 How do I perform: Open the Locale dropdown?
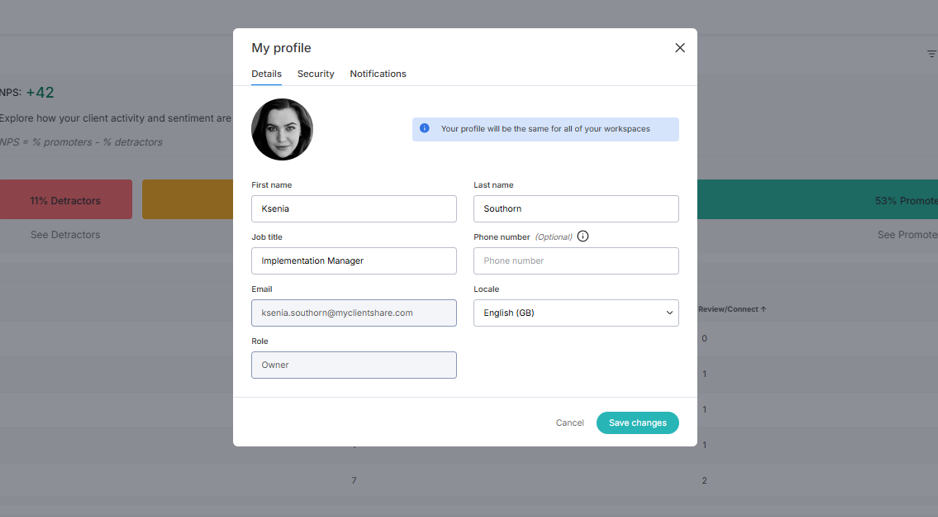click(x=575, y=313)
